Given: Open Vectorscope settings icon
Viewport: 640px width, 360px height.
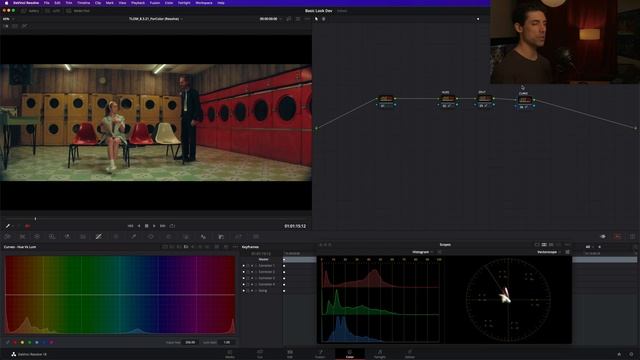Looking at the screenshot, I should click(567, 252).
